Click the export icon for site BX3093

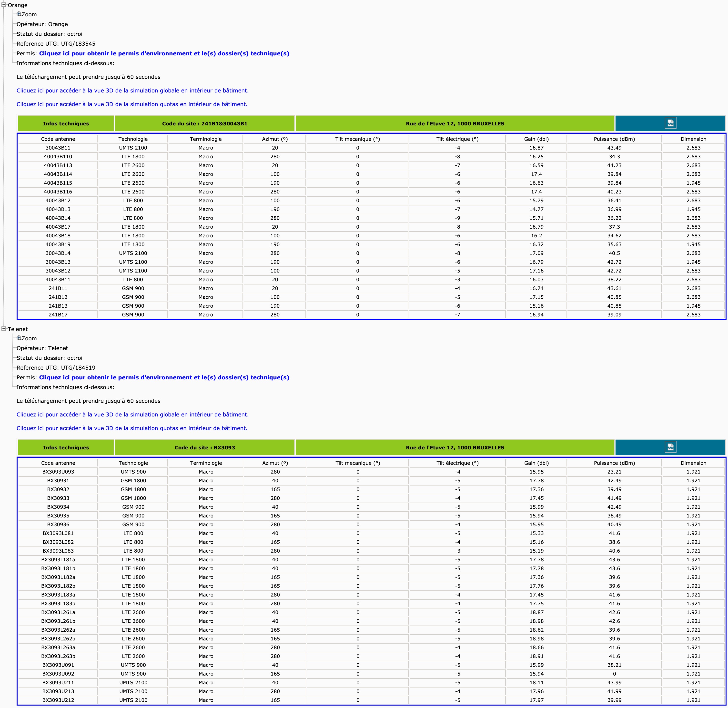(670, 447)
